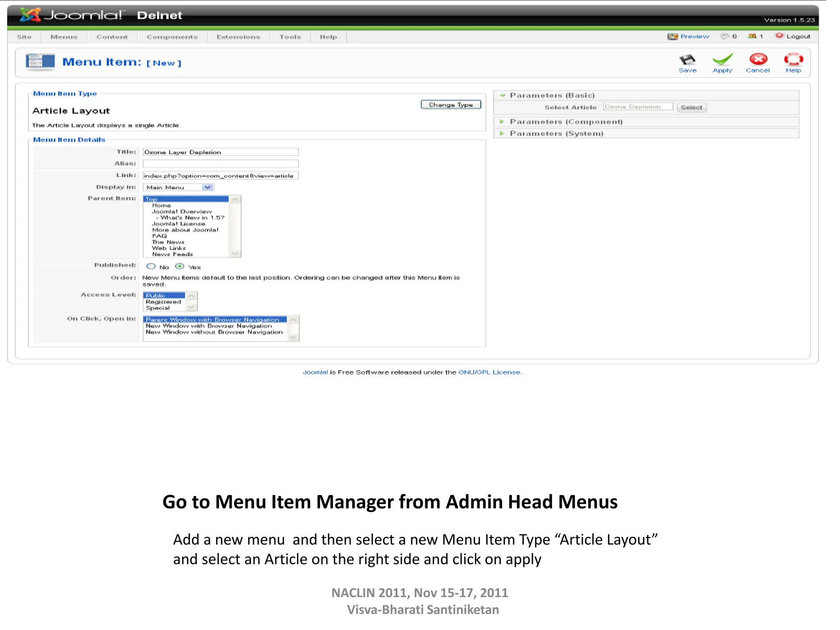Image resolution: width=840 pixels, height=630 pixels.
Task: Click the Joomla! logo in header
Action: point(72,15)
